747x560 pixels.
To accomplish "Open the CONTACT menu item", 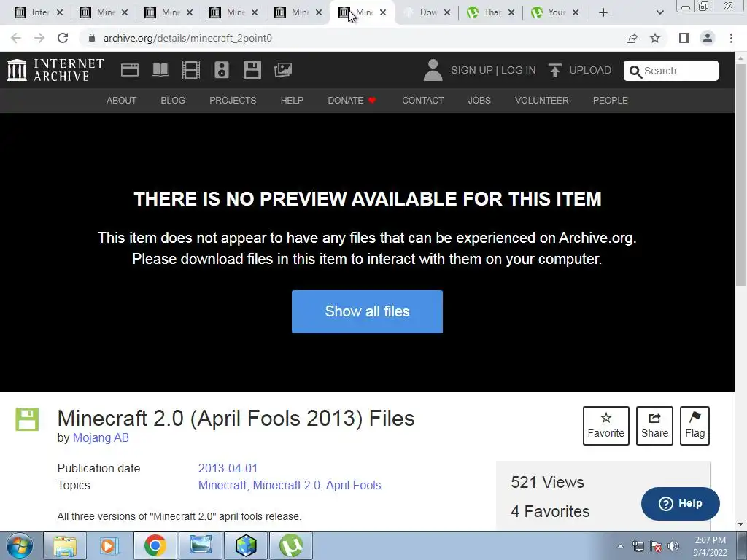I will coord(422,101).
